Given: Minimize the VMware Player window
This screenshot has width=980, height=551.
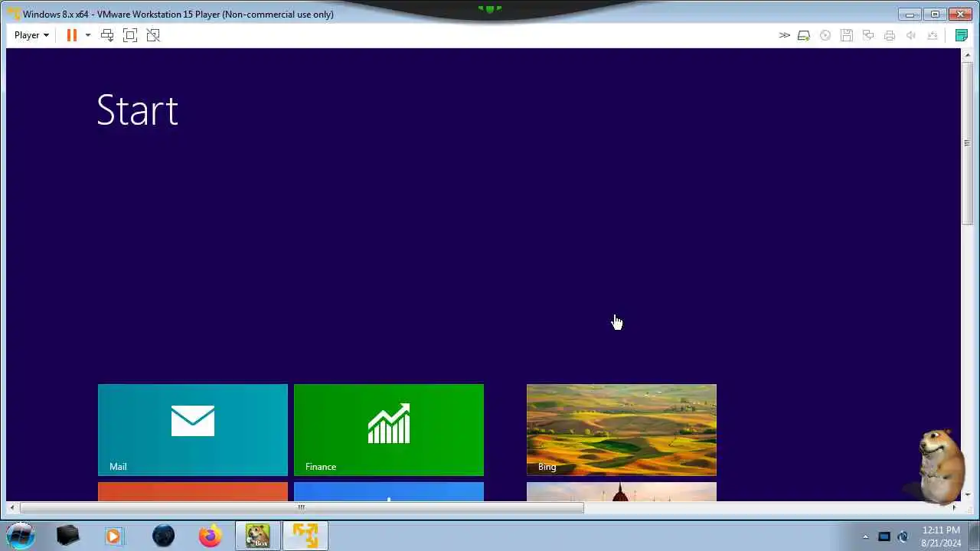Looking at the screenshot, I should [910, 14].
